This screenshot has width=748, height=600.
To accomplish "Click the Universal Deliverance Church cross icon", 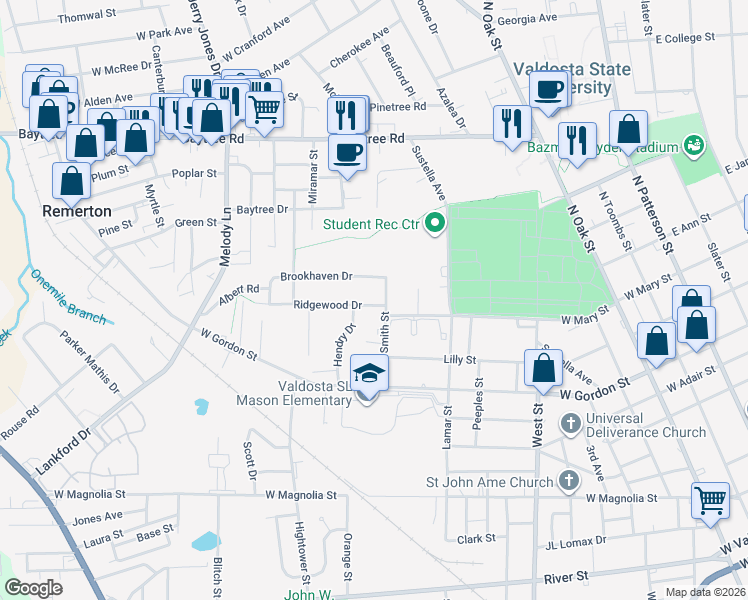I will point(571,424).
